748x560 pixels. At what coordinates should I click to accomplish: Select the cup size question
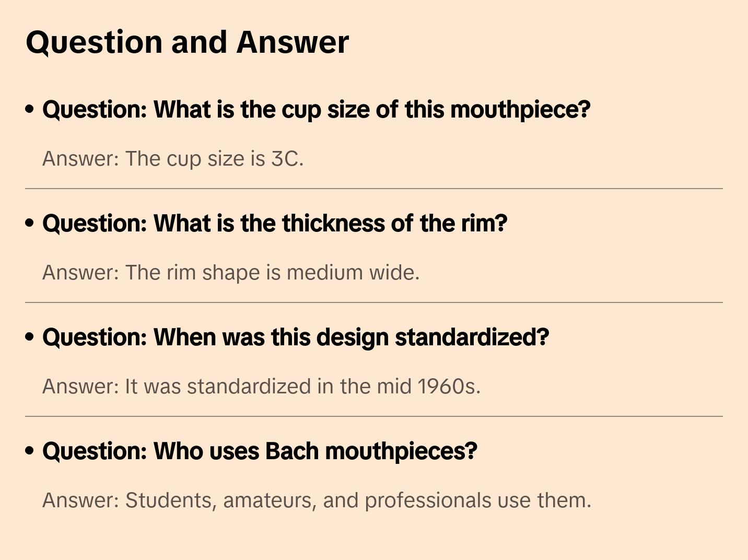click(x=316, y=110)
